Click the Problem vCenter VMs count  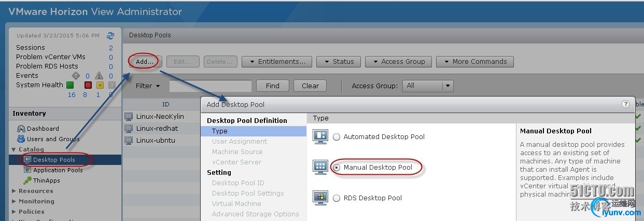point(111,57)
